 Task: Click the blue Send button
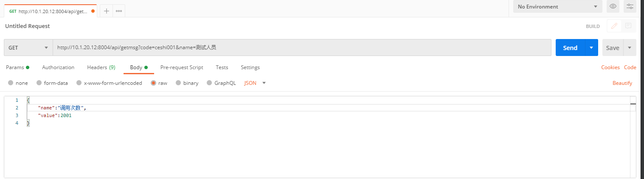tap(570, 48)
